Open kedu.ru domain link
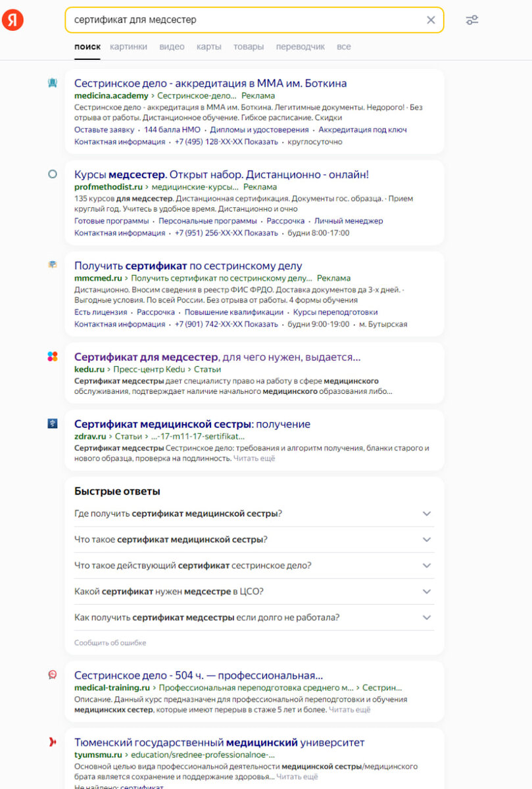Image resolution: width=532 pixels, height=789 pixels. [89, 369]
